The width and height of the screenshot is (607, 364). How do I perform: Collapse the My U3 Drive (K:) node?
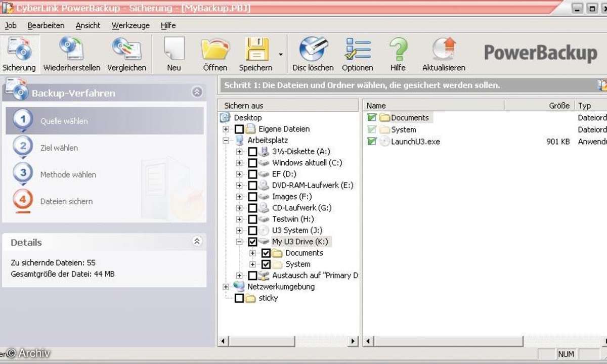[x=239, y=242]
